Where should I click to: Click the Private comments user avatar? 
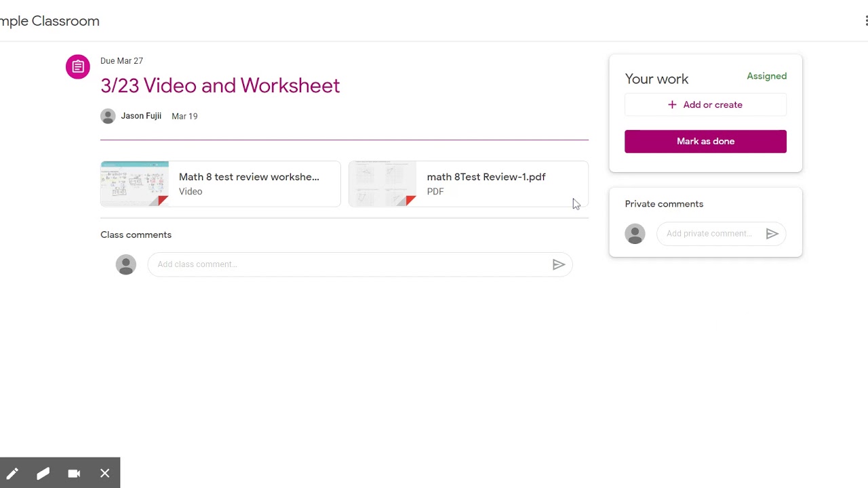point(635,234)
